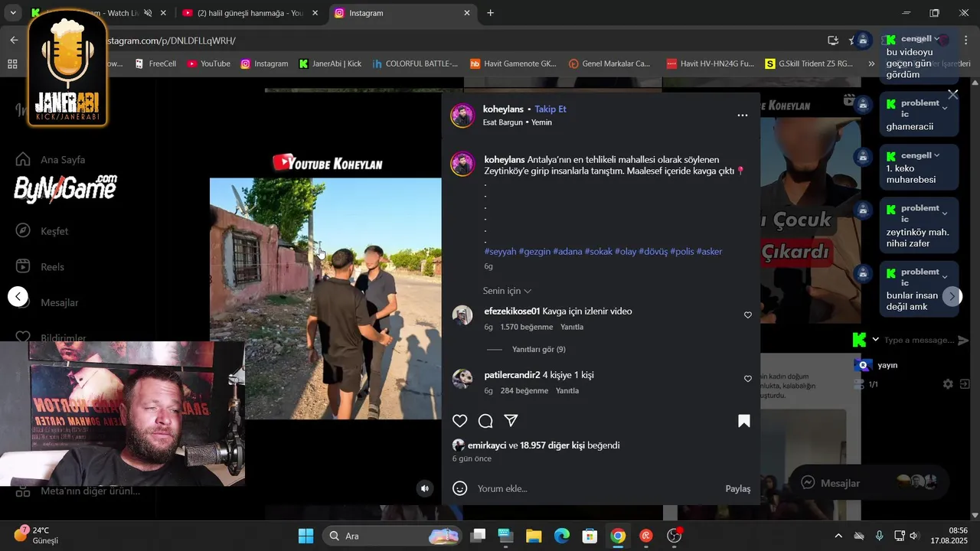
Task: Open a new browser tab plus button
Action: [490, 13]
